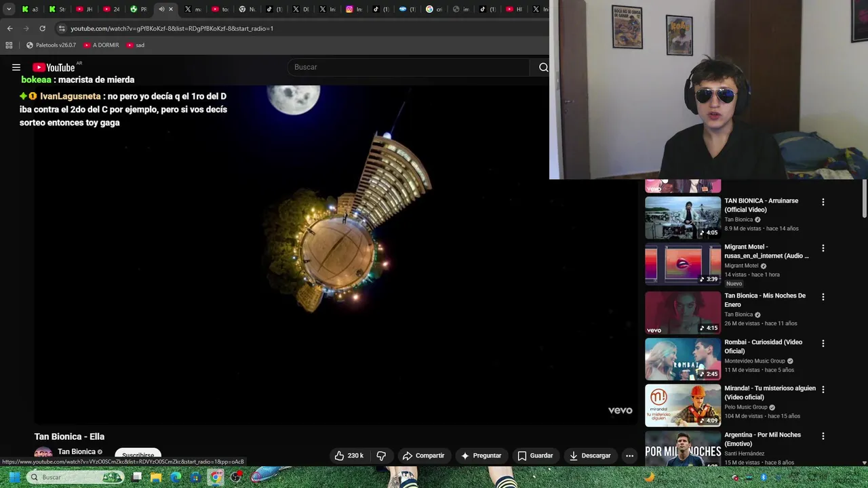
Task: Open more actions menu under video
Action: pos(629,455)
